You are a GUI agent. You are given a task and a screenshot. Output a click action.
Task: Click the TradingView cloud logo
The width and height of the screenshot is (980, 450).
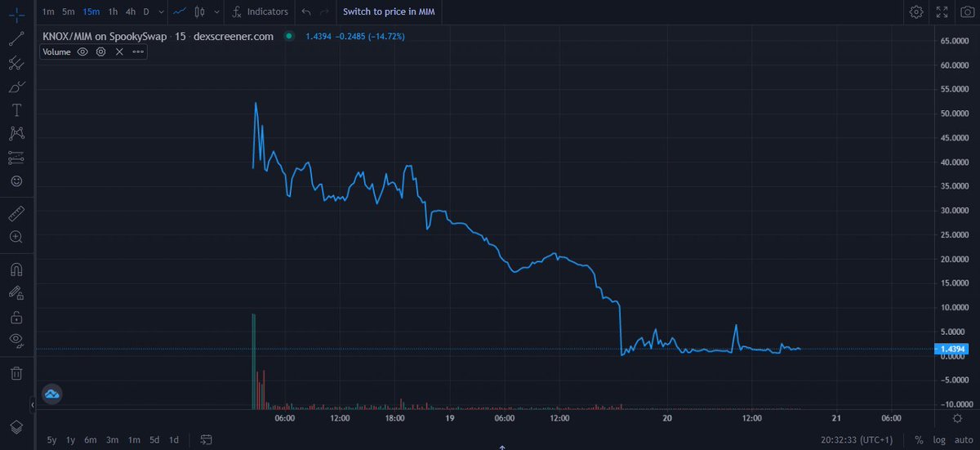(52, 394)
